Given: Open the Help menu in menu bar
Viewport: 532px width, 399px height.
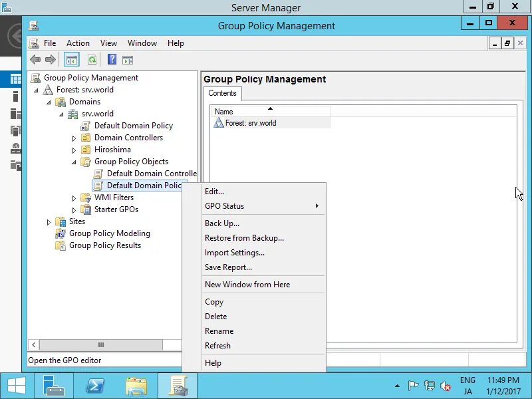Looking at the screenshot, I should pyautogui.click(x=176, y=43).
